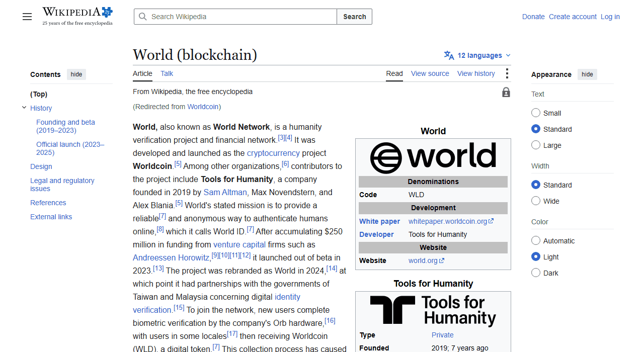This screenshot has height=352, width=644.
Task: Open the Andreessen Horowitz link
Action: point(171,257)
